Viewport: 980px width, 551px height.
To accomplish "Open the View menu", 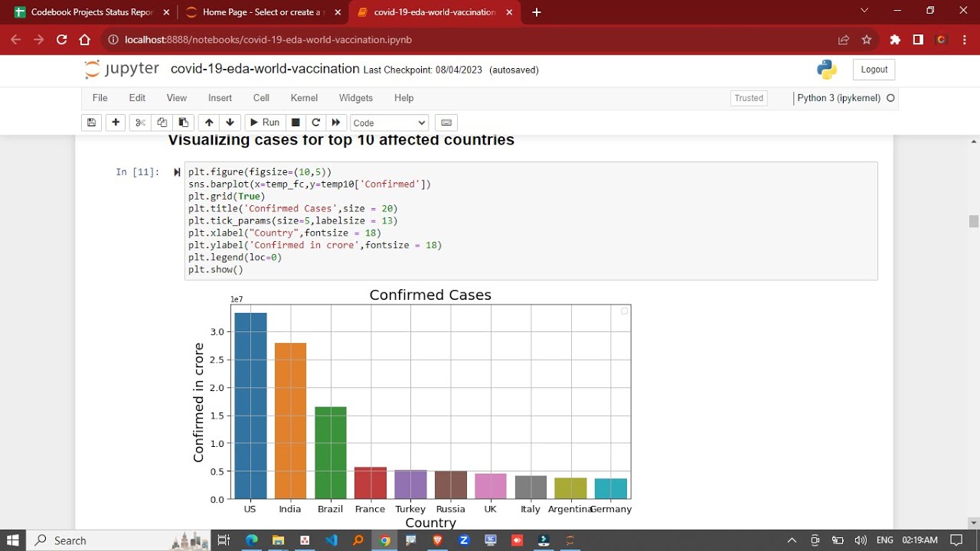I will tap(177, 98).
